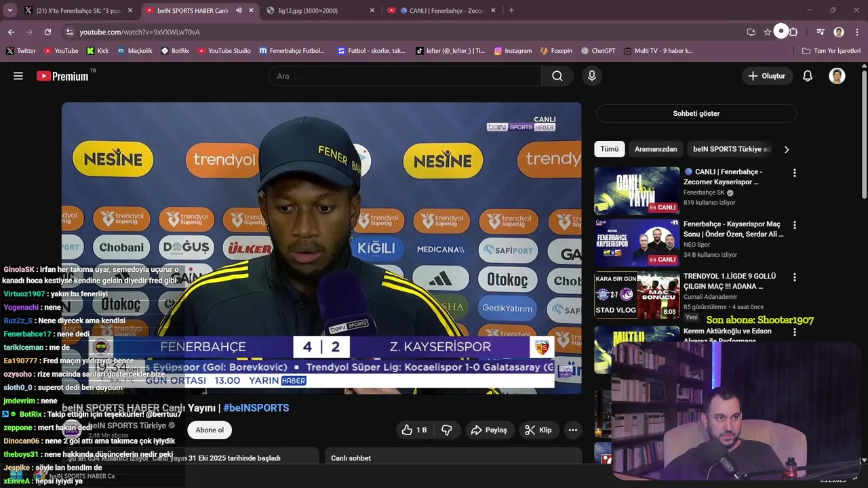Like the video with thumbs-up icon
Screen dimensions: 868x488
(x=414, y=430)
